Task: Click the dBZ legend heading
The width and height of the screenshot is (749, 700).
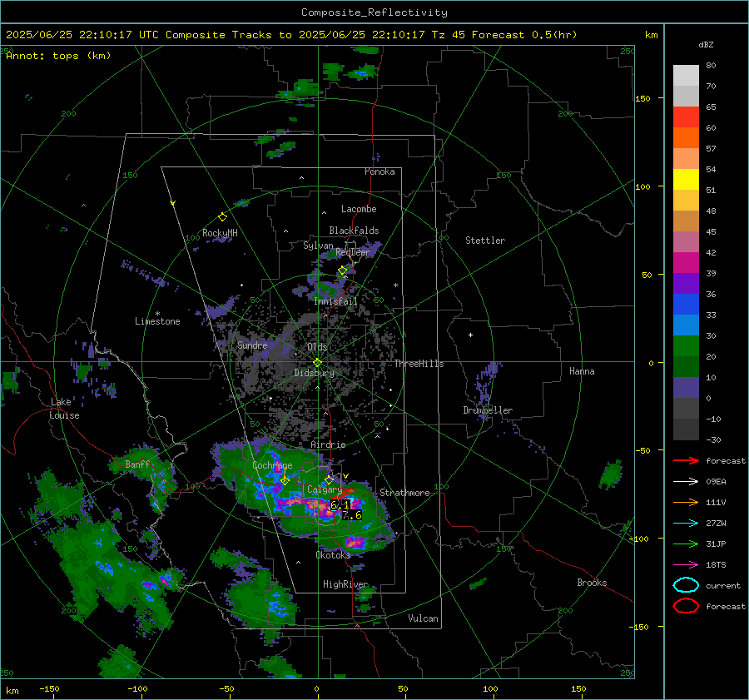Action: [x=706, y=45]
